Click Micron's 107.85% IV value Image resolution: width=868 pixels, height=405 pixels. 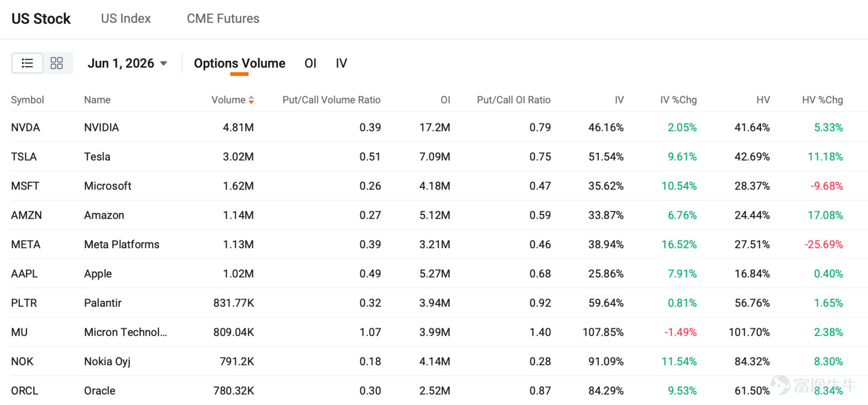click(603, 332)
